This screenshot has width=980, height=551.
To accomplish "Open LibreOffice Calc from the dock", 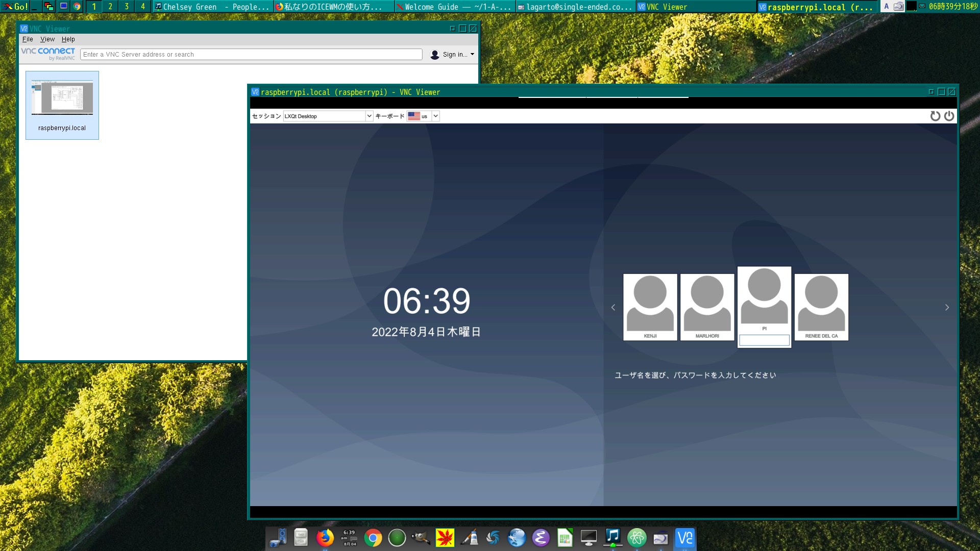I will coord(565,538).
